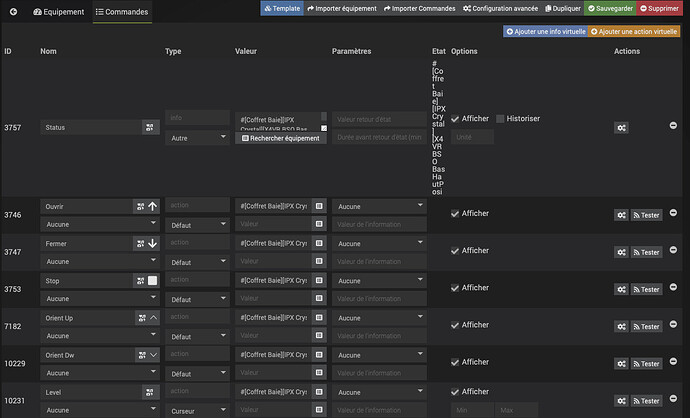Click Tester for the Level command
The image size is (690, 418).
(x=646, y=401)
